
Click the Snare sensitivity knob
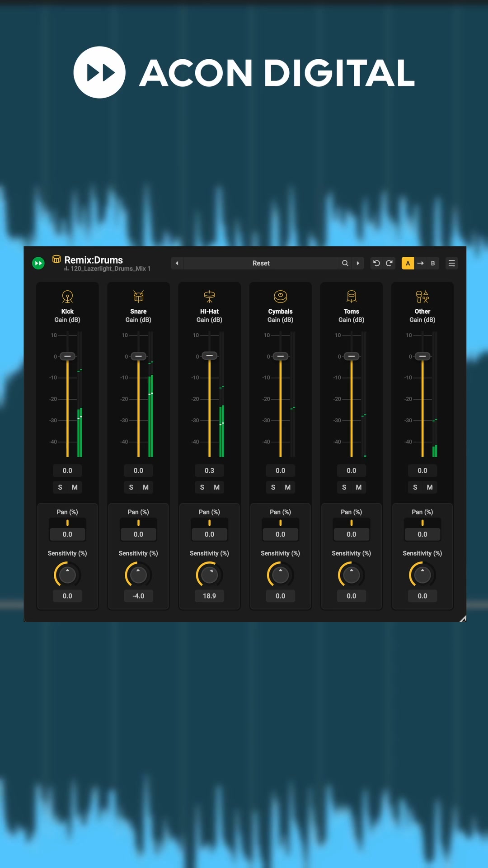138,575
